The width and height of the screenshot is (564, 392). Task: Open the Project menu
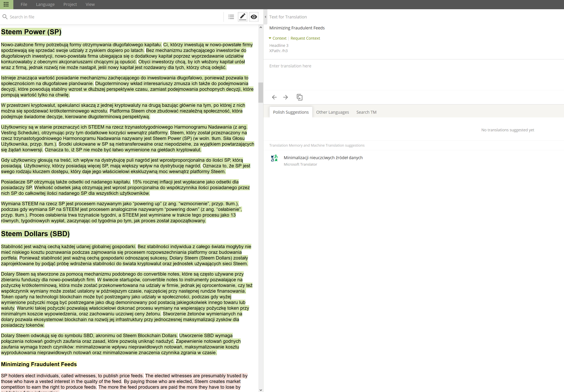(70, 5)
